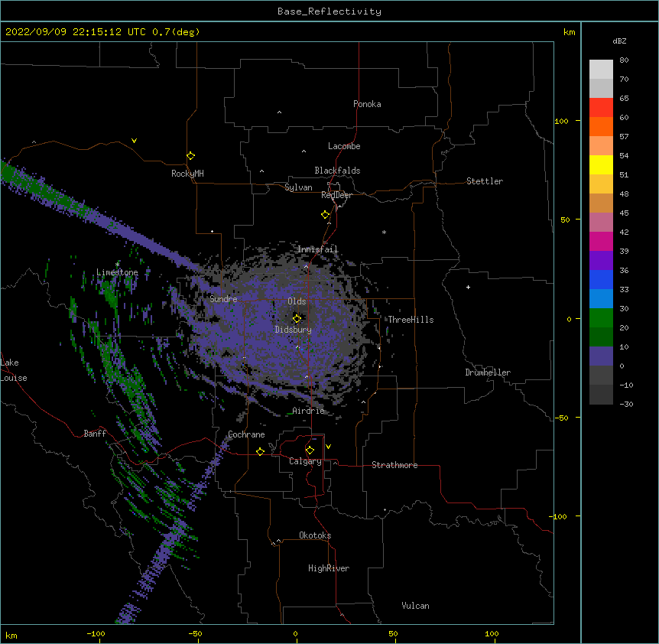The width and height of the screenshot is (659, 644).
Task: Click the Calgary city label
Action: [305, 461]
